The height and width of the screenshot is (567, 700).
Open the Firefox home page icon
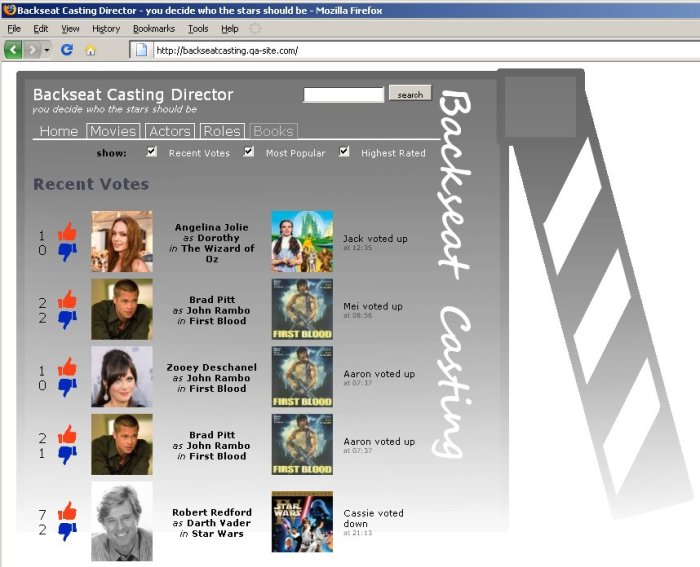[91, 50]
